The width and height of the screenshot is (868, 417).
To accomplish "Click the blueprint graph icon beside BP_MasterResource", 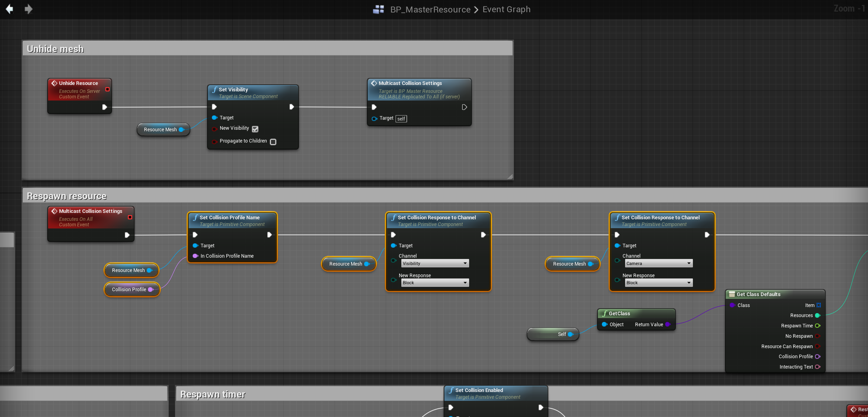I will click(378, 9).
